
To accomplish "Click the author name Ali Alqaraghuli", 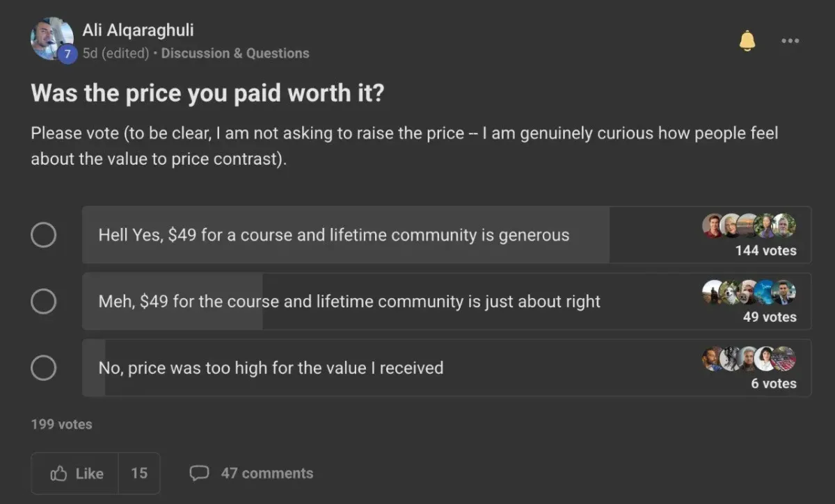I will [138, 31].
